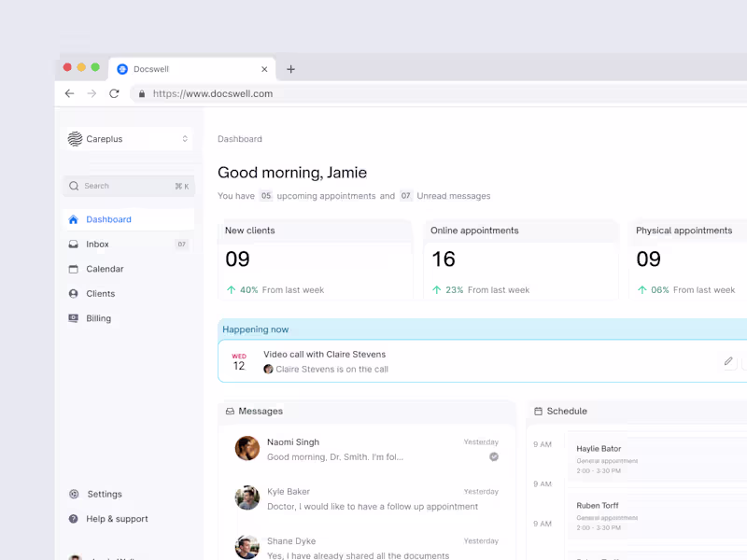Click the address bar URL field
Screen dimensions: 747x560
(x=438, y=94)
